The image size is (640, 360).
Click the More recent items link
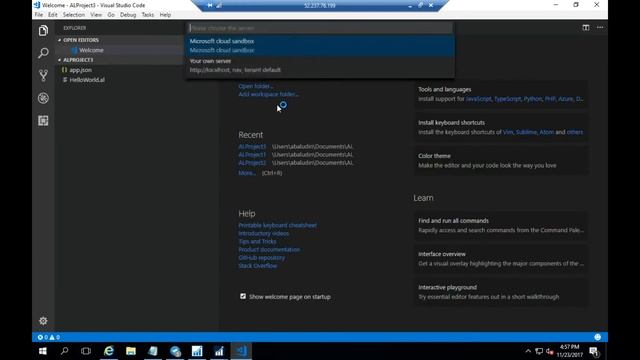247,173
